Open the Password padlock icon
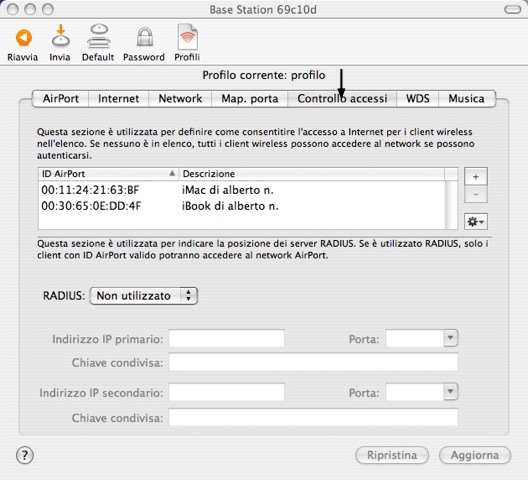The image size is (528, 480). (145, 37)
